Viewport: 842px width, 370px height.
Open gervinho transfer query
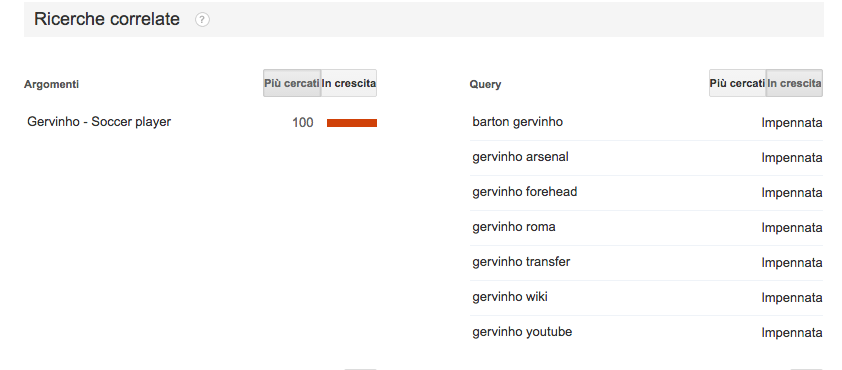tap(521, 262)
